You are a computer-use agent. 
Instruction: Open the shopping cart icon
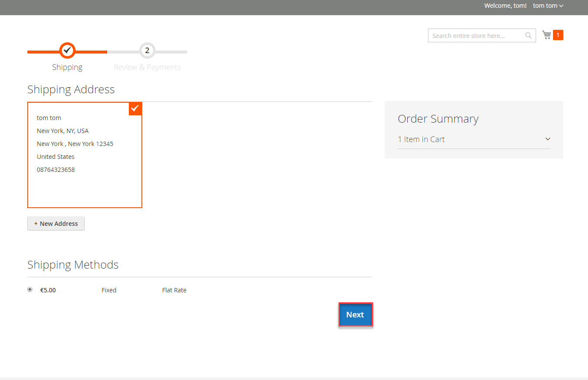click(x=546, y=35)
